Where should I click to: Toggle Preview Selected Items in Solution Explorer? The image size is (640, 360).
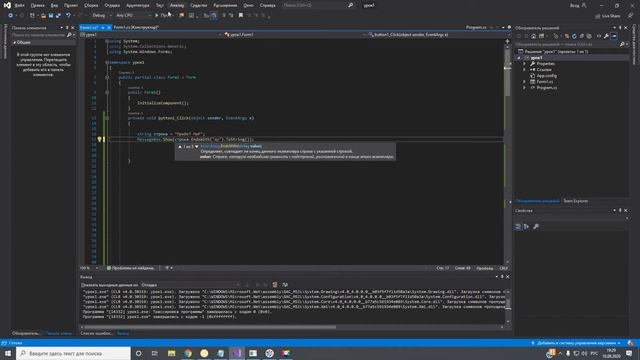pos(614,36)
